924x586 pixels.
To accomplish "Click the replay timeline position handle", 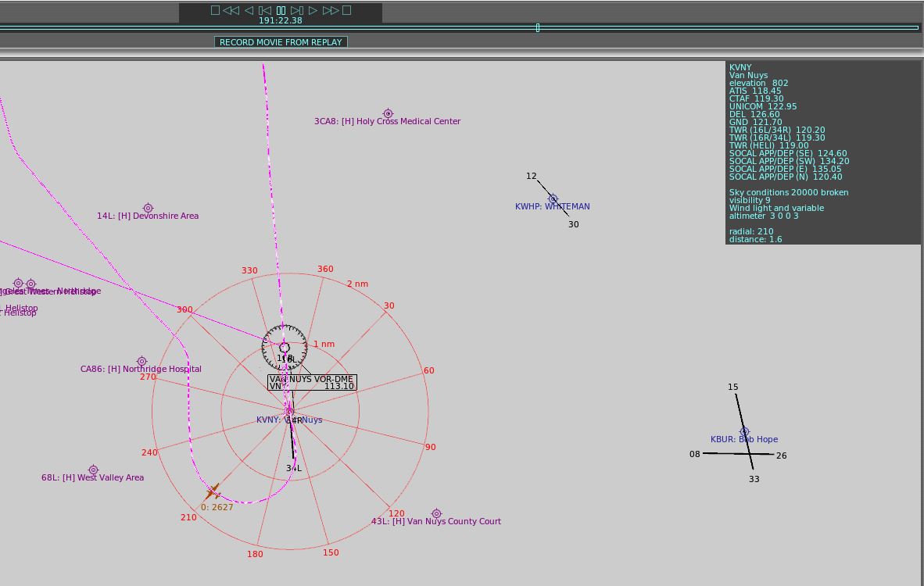I will (x=538, y=28).
